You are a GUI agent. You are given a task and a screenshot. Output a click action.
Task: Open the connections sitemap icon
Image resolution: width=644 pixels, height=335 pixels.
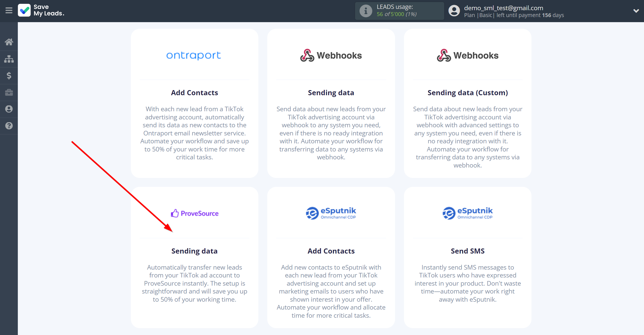pos(9,59)
